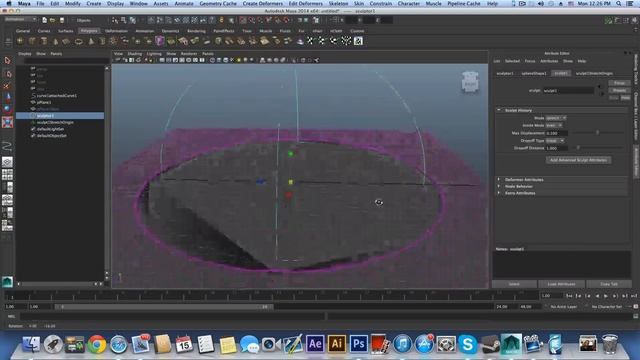Open viewport Lighting menu
The height and width of the screenshot is (360, 640).
pyautogui.click(x=154, y=53)
